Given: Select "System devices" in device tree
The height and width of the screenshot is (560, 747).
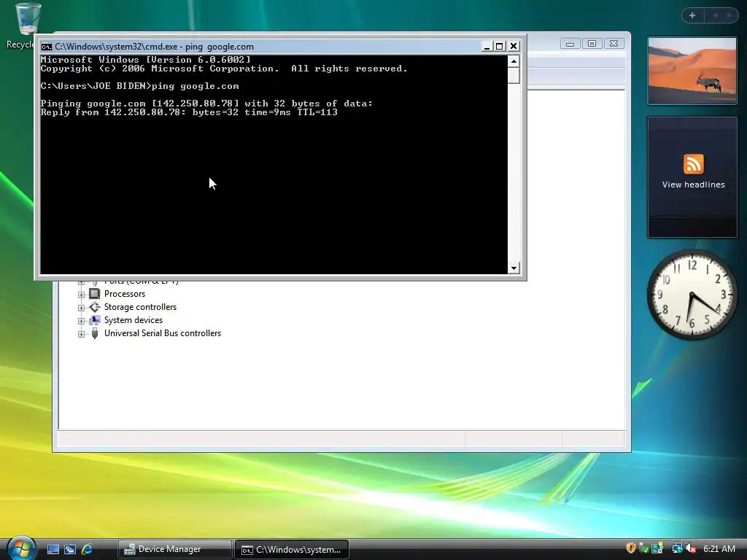Looking at the screenshot, I should [x=133, y=320].
